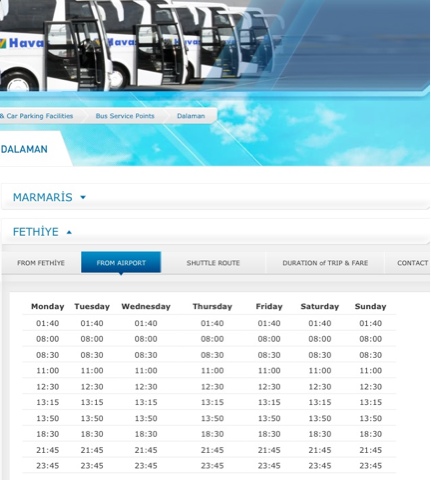Select Sunday 23:45 departure time
Image resolution: width=431 pixels, height=480 pixels.
click(370, 466)
